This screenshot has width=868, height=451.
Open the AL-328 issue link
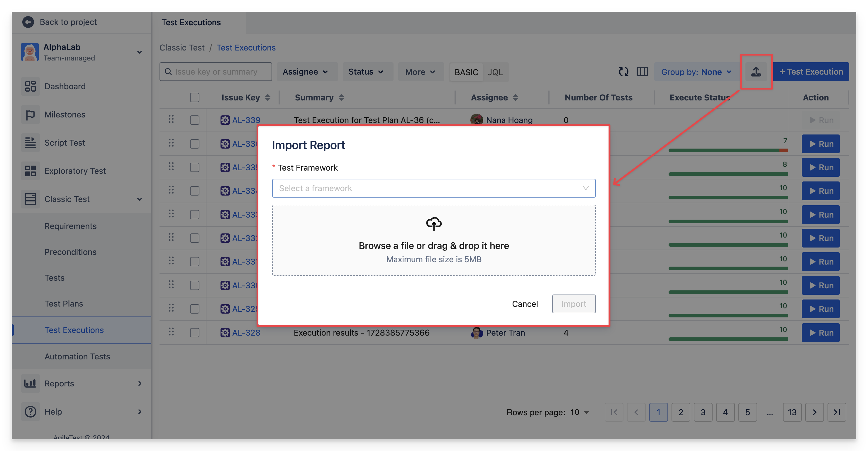pos(246,333)
